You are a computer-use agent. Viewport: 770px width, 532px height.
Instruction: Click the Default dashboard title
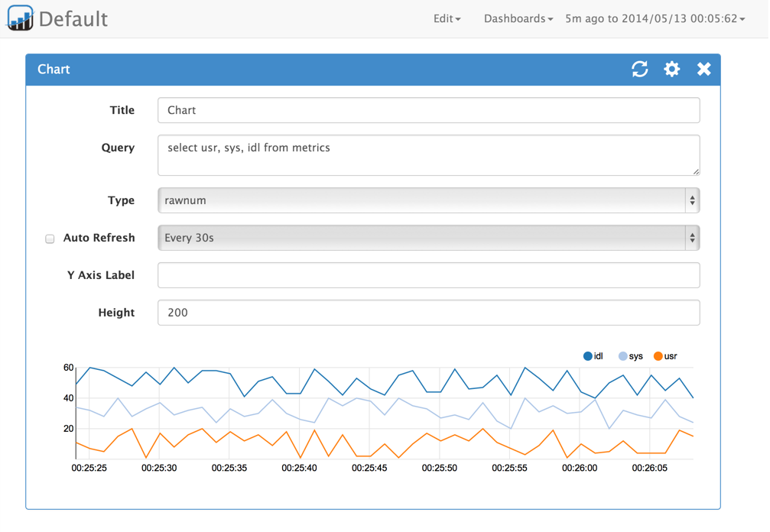click(x=73, y=19)
